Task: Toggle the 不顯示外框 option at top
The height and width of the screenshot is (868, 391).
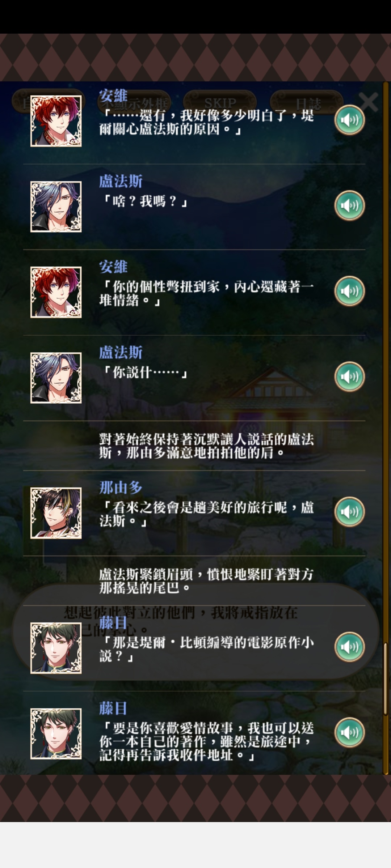Action: pyautogui.click(x=133, y=103)
